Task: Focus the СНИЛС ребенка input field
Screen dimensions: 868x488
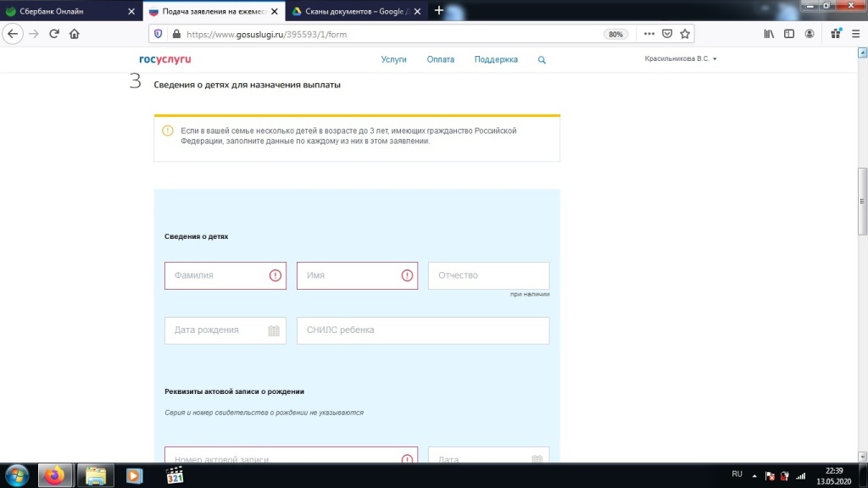Action: coord(422,330)
